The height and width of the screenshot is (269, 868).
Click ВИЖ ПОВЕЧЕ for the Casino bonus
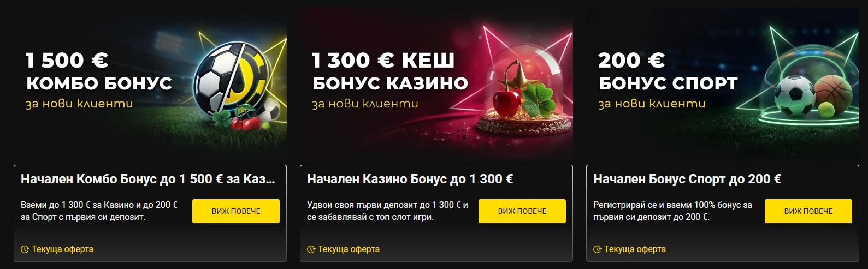[x=522, y=211]
